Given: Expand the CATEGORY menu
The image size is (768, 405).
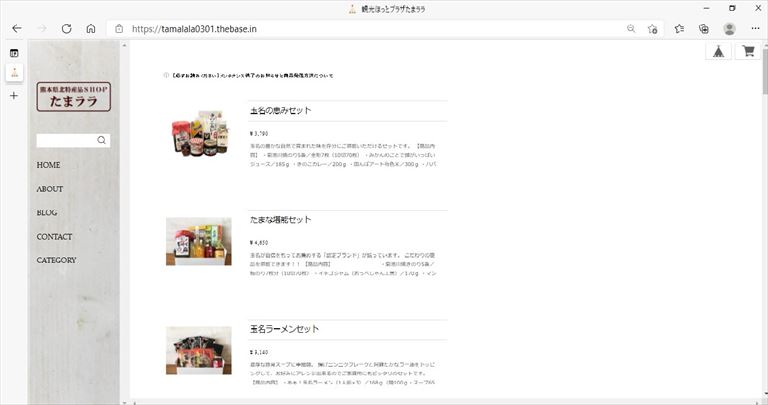Looking at the screenshot, I should point(56,260).
